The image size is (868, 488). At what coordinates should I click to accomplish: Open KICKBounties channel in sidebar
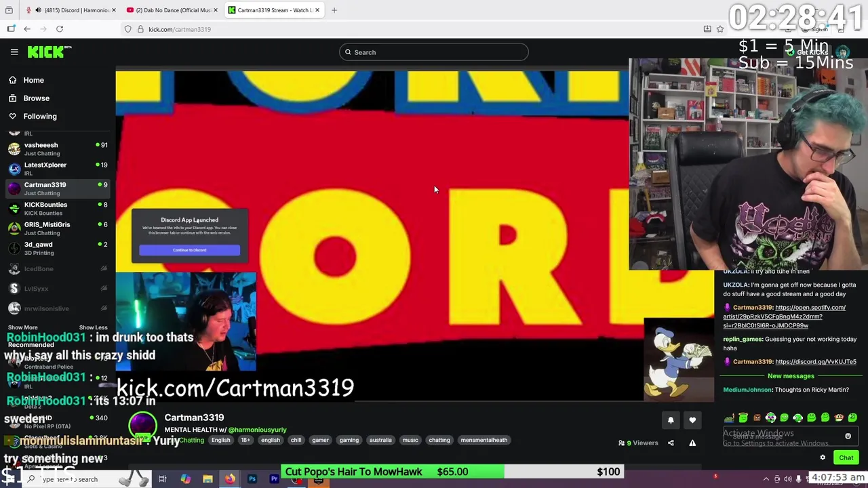[x=58, y=208]
